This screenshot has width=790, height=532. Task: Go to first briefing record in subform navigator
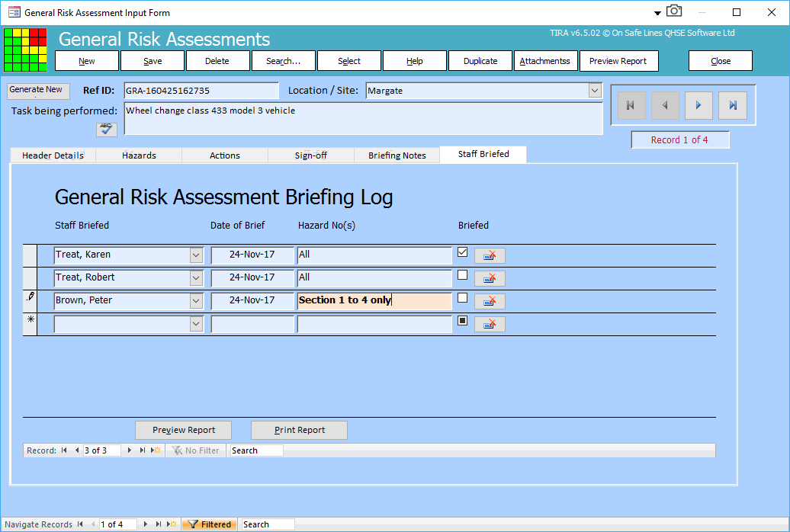(64, 450)
